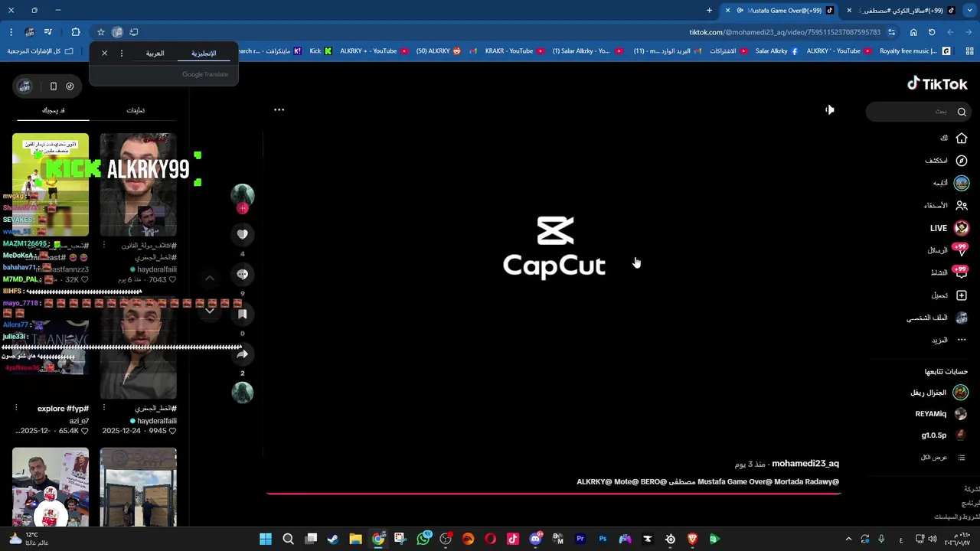
Task: Seek on the red video progress bar
Action: pos(554,494)
